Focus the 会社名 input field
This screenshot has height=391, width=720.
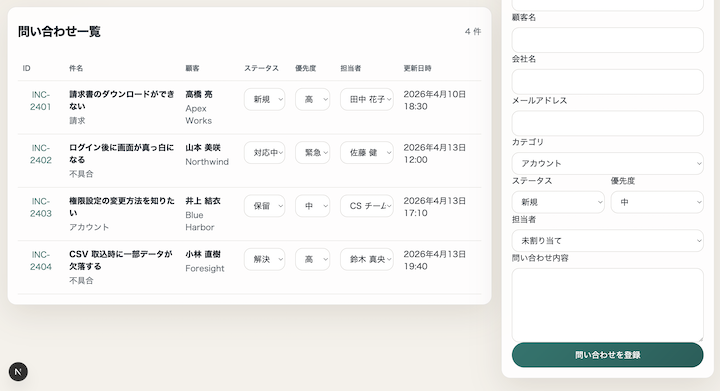tap(608, 82)
